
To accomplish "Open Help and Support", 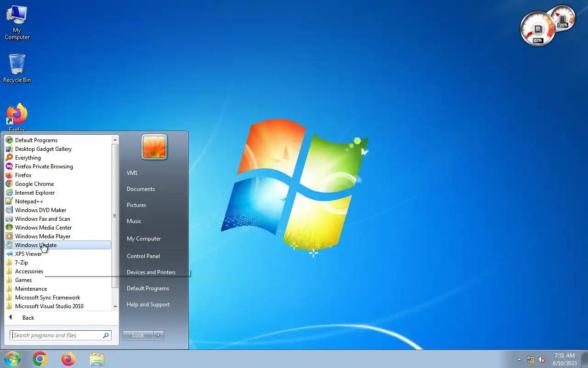I will [x=154, y=305].
